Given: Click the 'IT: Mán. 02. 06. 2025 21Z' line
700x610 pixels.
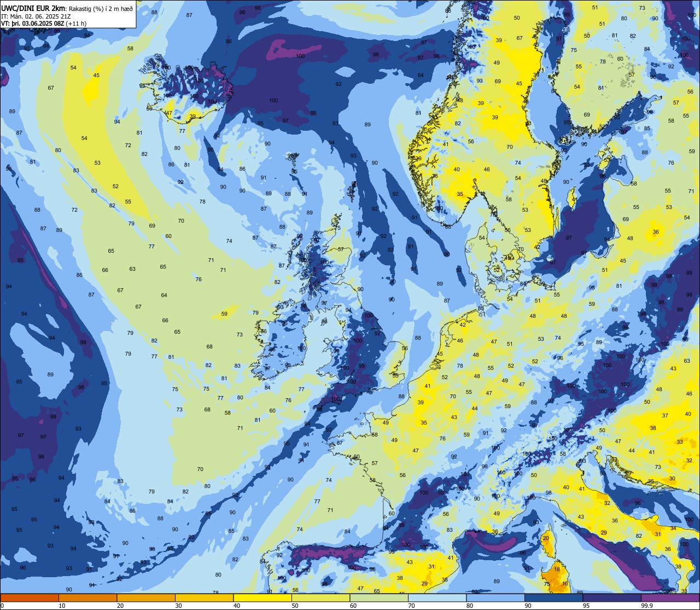Looking at the screenshot, I should click(x=36, y=16).
